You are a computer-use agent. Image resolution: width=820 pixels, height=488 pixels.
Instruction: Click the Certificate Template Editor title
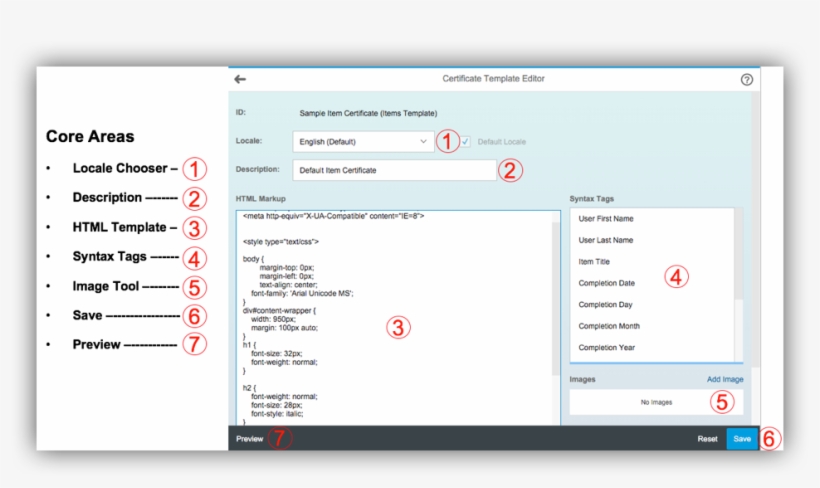click(493, 78)
